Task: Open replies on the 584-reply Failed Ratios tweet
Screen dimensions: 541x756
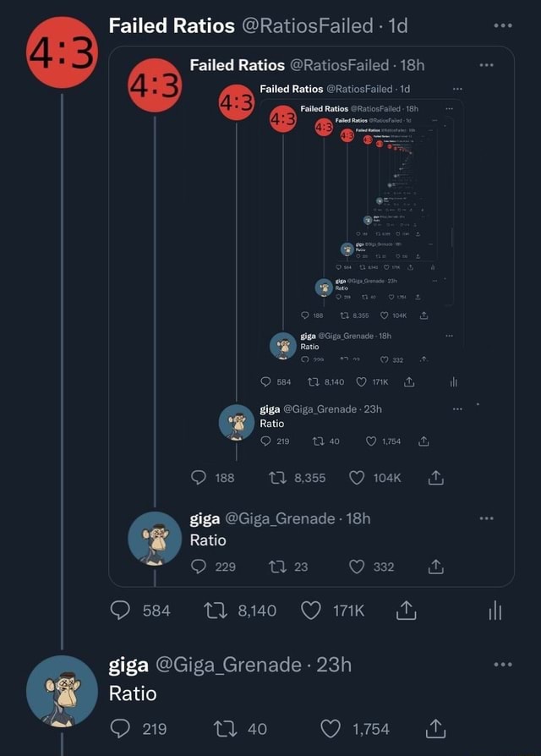Action: click(123, 611)
